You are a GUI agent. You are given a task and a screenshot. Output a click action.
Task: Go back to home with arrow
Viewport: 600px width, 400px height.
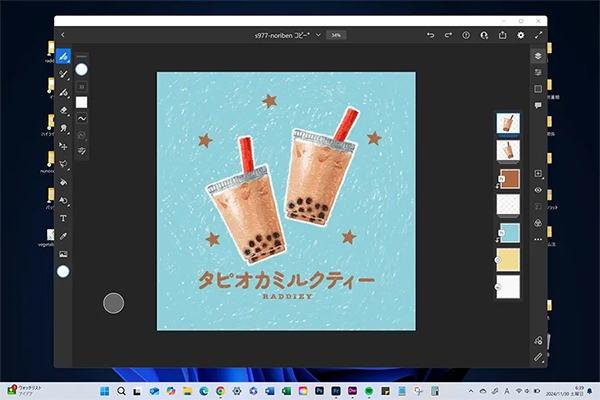point(63,35)
